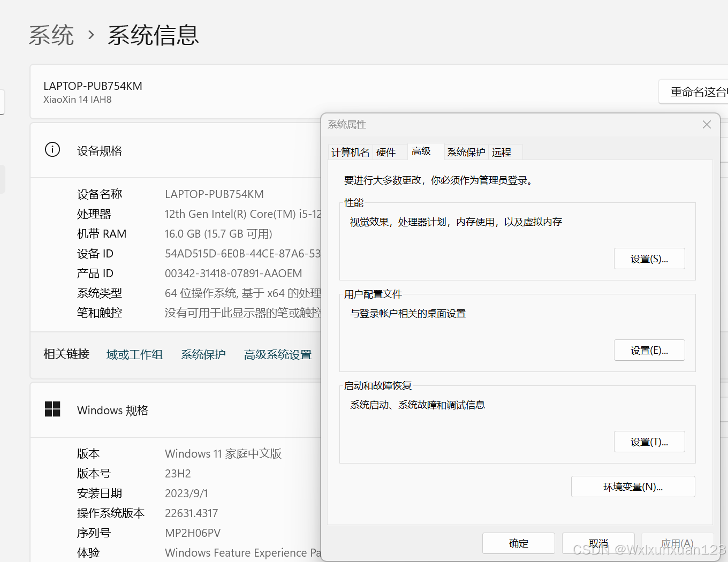728x562 pixels.
Task: Click the 产品 ID value 00342-31418-07891-AAOEM
Action: 233,274
